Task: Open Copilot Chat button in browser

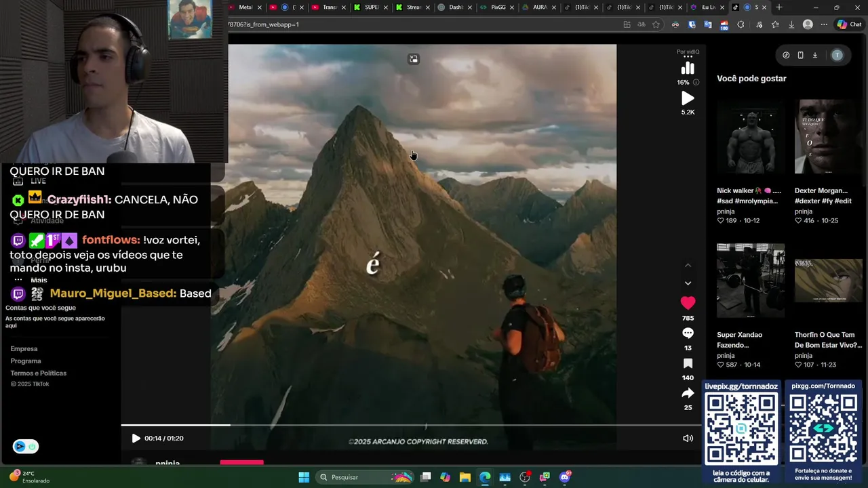Action: point(849,24)
